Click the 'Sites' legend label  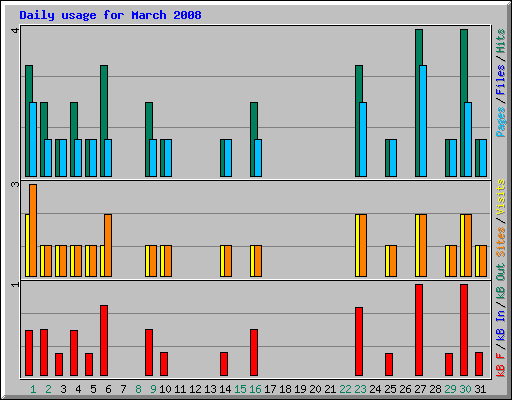[500, 242]
